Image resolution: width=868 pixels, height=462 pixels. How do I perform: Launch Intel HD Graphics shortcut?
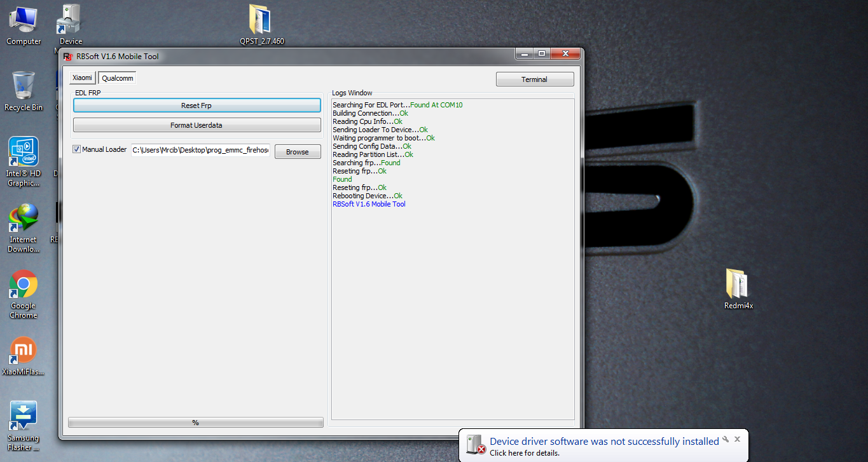click(x=24, y=162)
